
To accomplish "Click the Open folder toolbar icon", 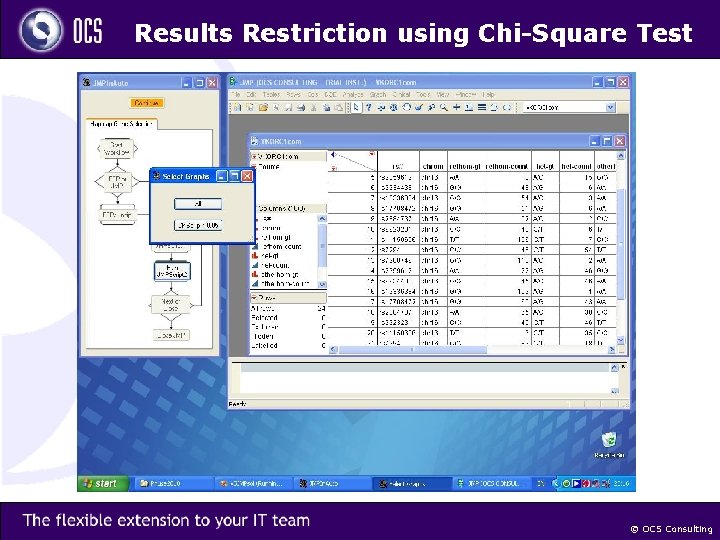I will point(263,107).
